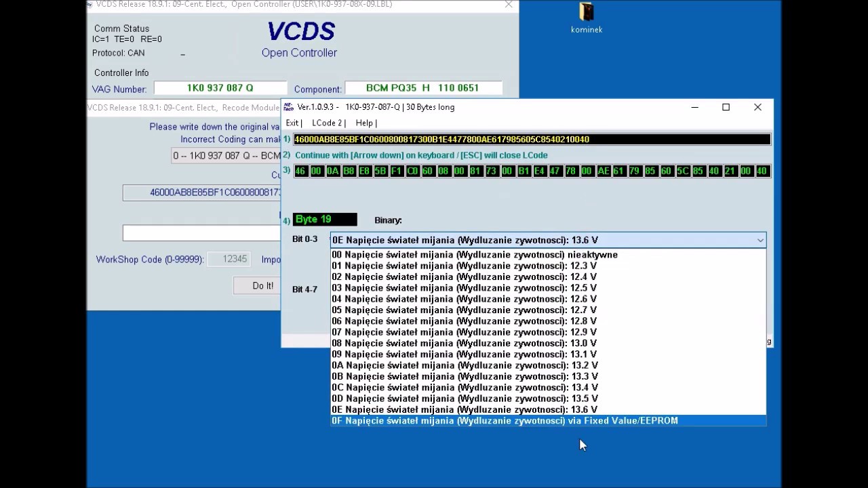Viewport: 868px width, 488px height.
Task: Select byte 08 in byte row
Action: pyautogui.click(x=443, y=171)
